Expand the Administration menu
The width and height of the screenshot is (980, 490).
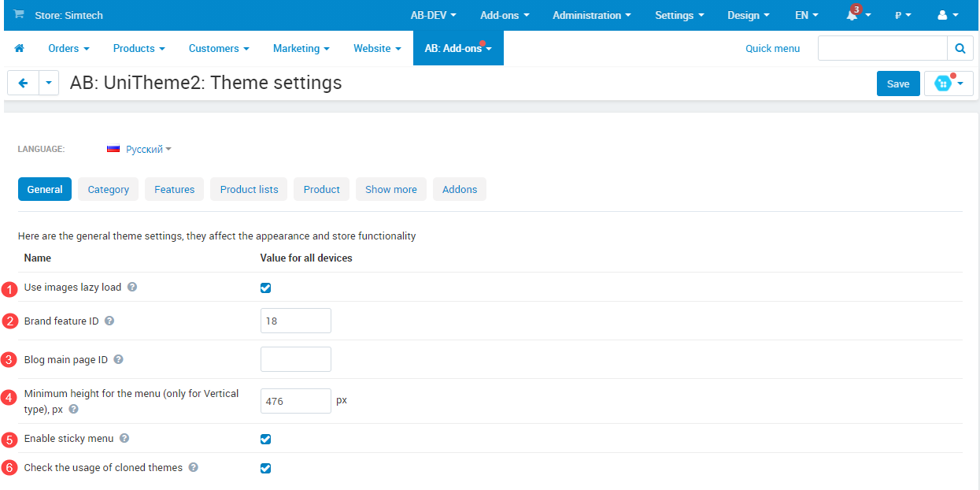point(592,15)
